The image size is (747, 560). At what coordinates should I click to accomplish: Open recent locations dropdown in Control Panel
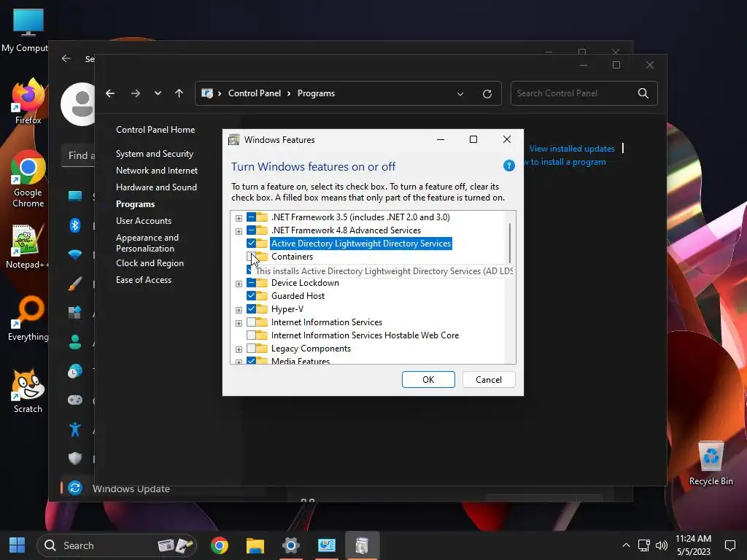coord(158,93)
